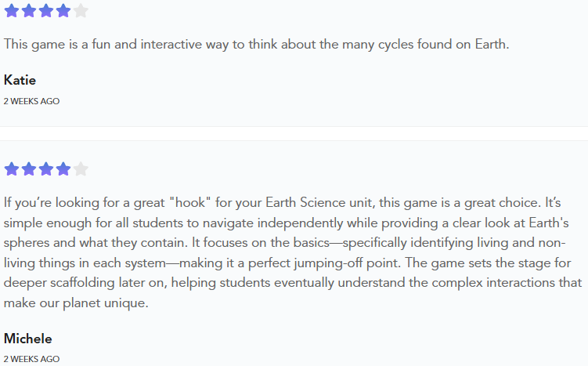Click the divider line between the two reviews
The width and height of the screenshot is (588, 366).
point(294,127)
